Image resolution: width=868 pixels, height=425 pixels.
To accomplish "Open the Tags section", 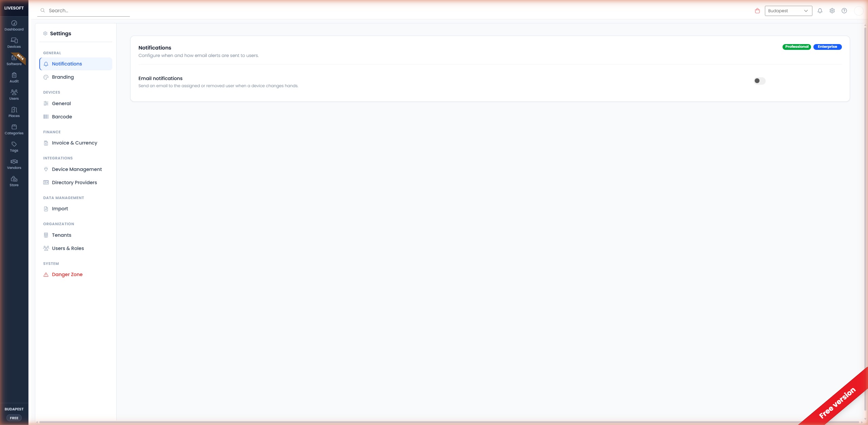I will coord(14,147).
